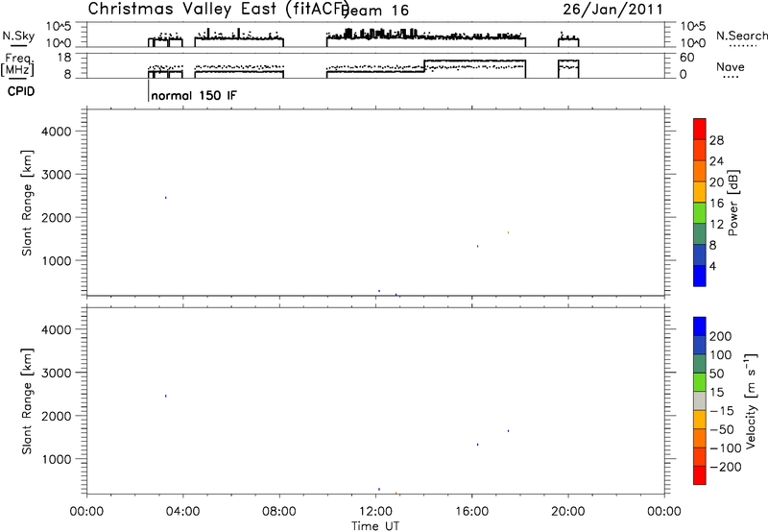Select the red top segment of power colorbar
The height and width of the screenshot is (532, 768).
(700, 129)
